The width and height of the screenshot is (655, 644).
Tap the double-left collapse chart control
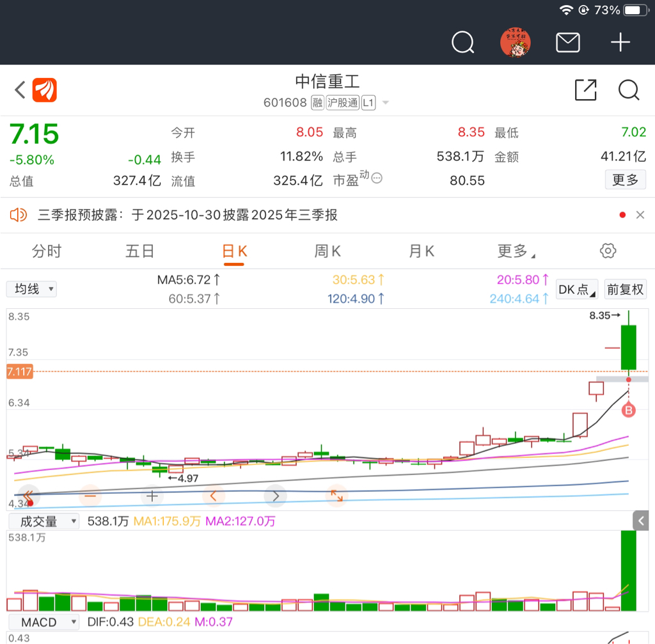[x=28, y=496]
